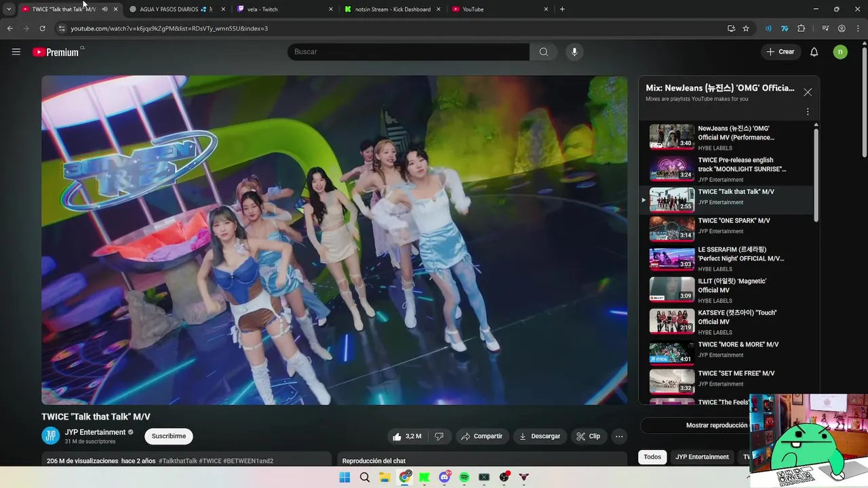Screen dimensions: 868x488
Task: Select TWICE "SET ME FREE" M/V
Action: (x=726, y=381)
